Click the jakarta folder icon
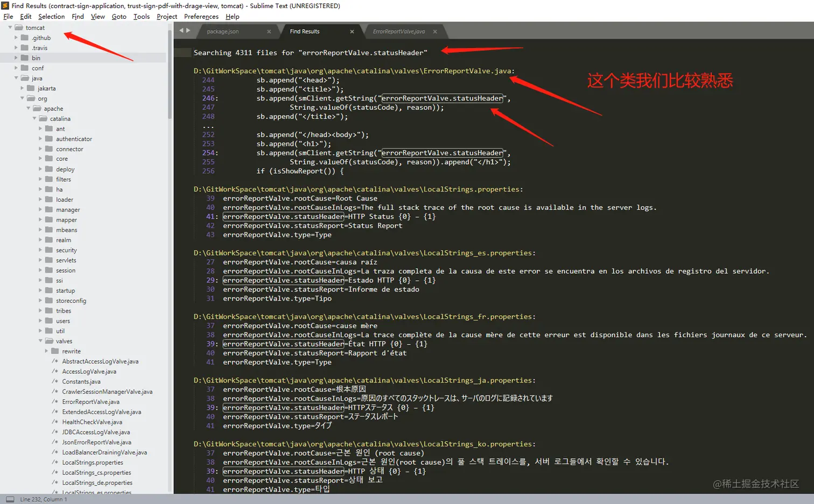The width and height of the screenshot is (814, 504). [31, 88]
